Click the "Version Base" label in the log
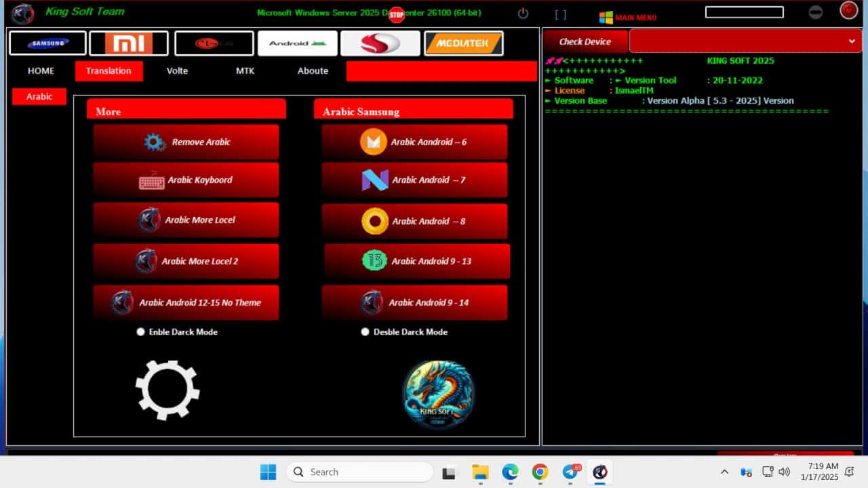Viewport: 868px width, 488px height. [x=580, y=100]
